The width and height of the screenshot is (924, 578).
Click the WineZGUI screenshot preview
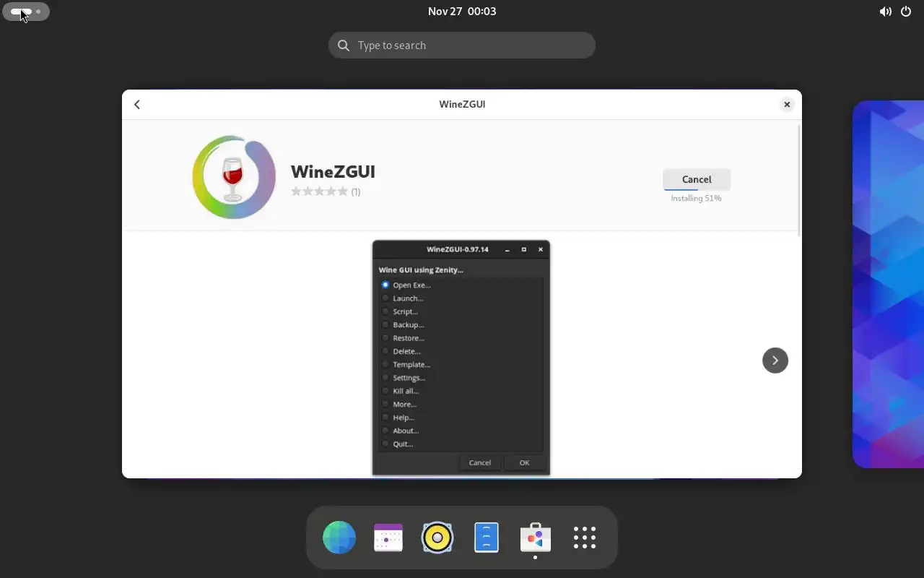pyautogui.click(x=461, y=358)
